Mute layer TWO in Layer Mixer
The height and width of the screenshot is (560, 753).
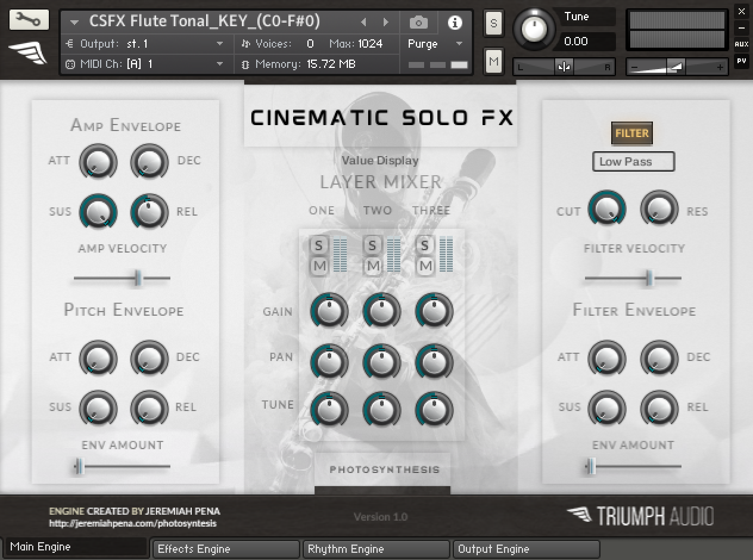(372, 266)
